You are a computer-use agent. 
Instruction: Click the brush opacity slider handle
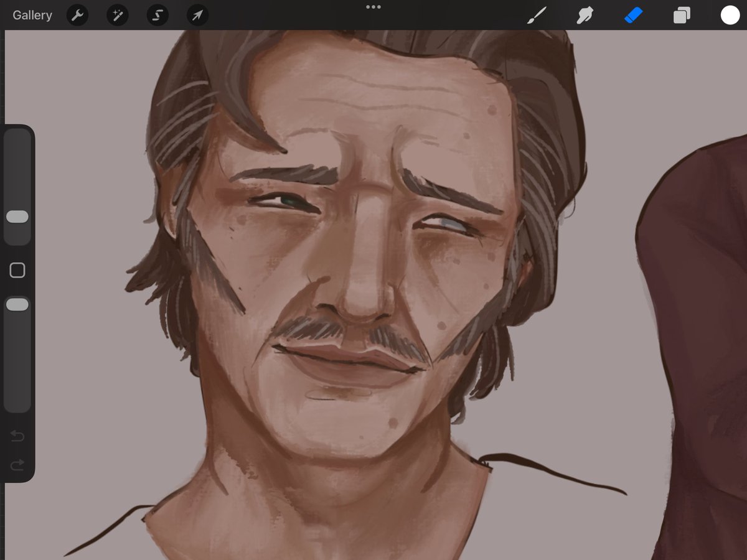(x=17, y=304)
